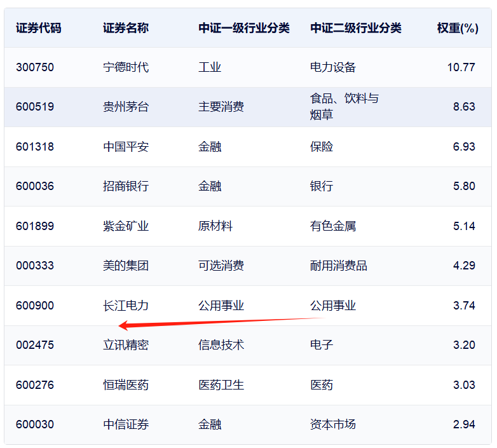Click the 长江电力 stock name

(125, 306)
